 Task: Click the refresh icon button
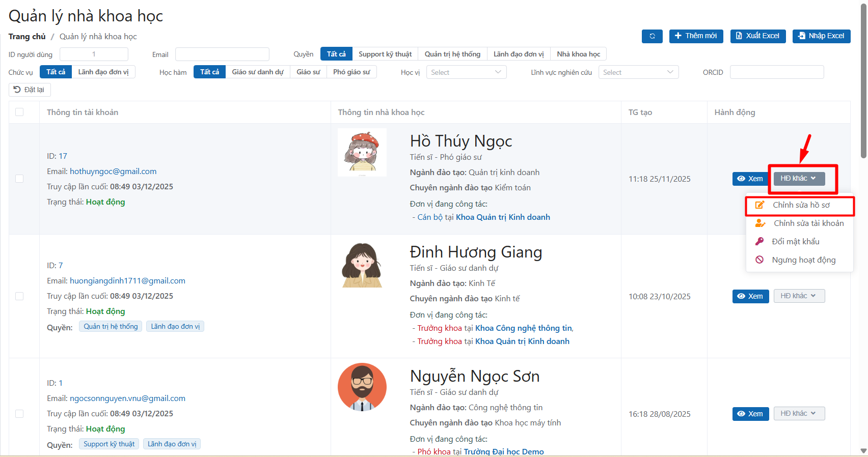(652, 36)
